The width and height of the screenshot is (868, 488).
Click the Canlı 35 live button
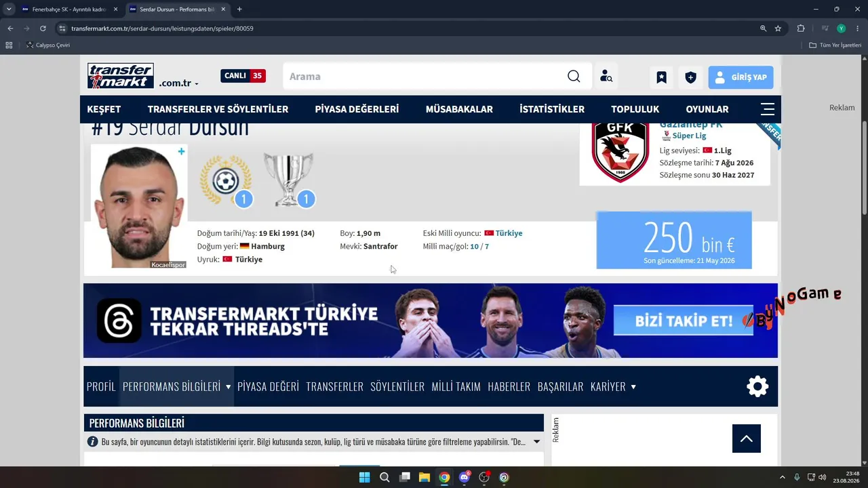(243, 76)
